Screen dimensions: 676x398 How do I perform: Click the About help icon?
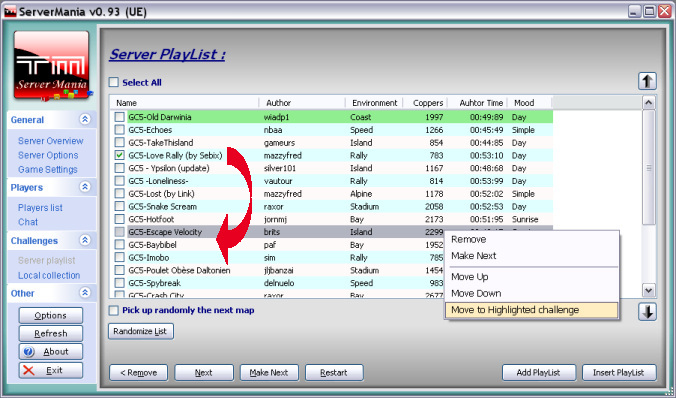(x=29, y=352)
